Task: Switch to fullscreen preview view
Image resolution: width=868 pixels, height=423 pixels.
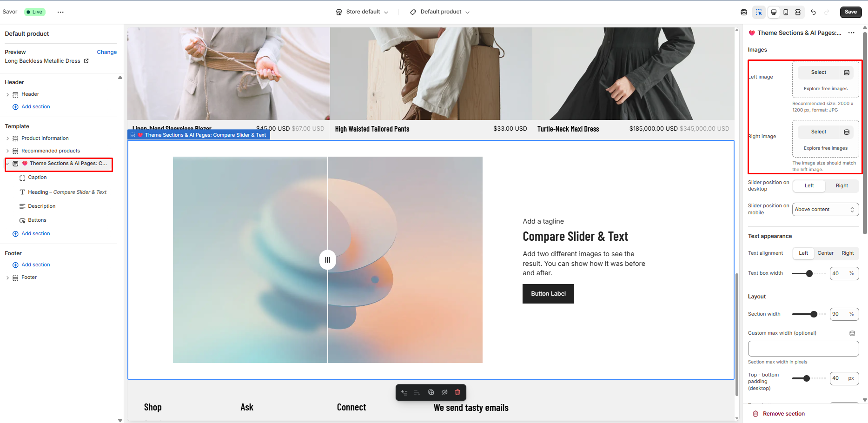Action: (x=798, y=12)
